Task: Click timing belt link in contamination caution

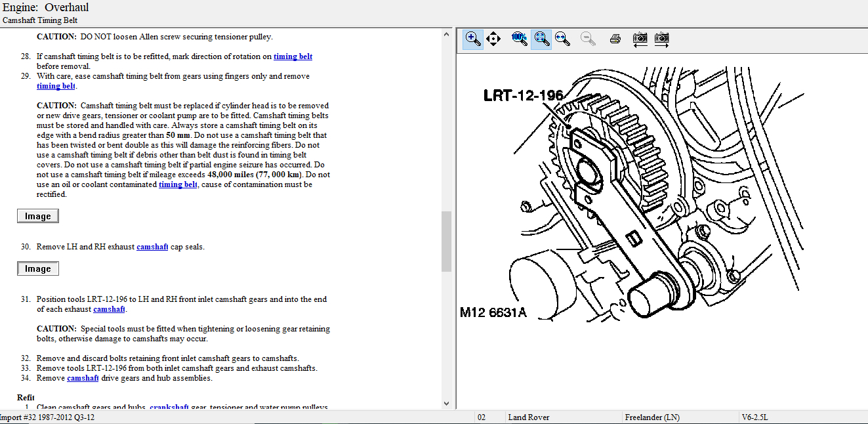Action: (178, 184)
